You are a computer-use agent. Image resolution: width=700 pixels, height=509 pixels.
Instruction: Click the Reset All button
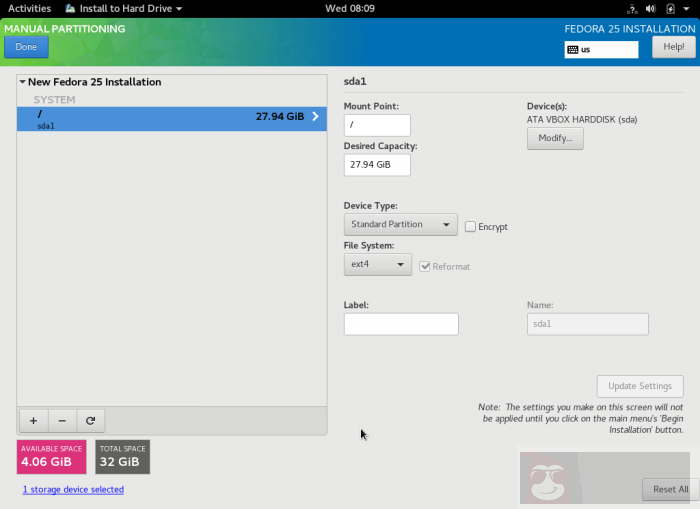[x=671, y=489]
